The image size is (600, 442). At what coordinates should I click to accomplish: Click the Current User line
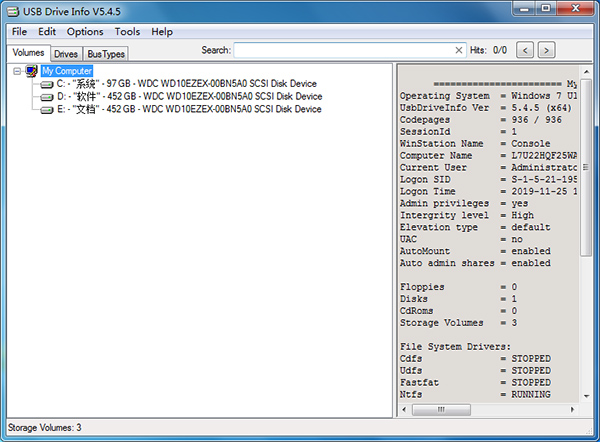(488, 168)
